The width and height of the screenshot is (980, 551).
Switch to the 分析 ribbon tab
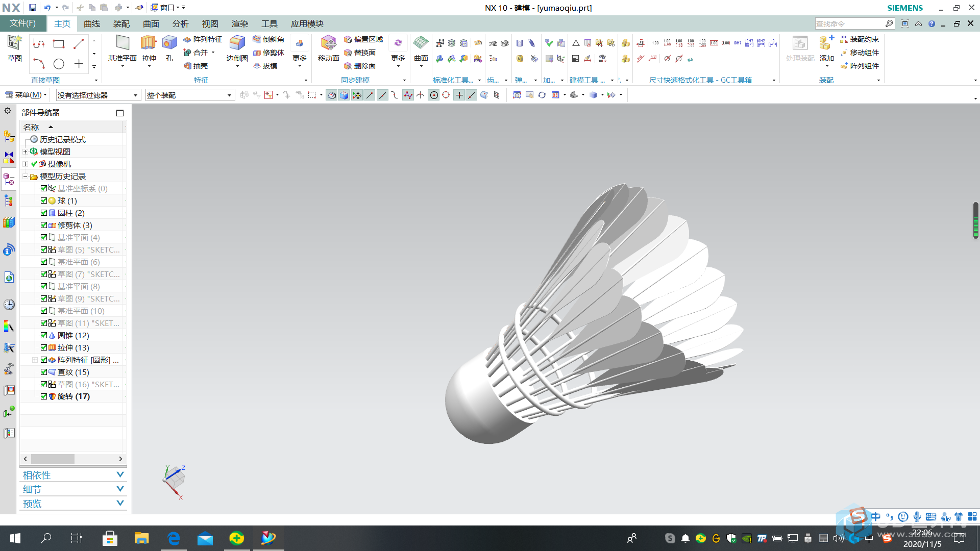click(x=181, y=23)
